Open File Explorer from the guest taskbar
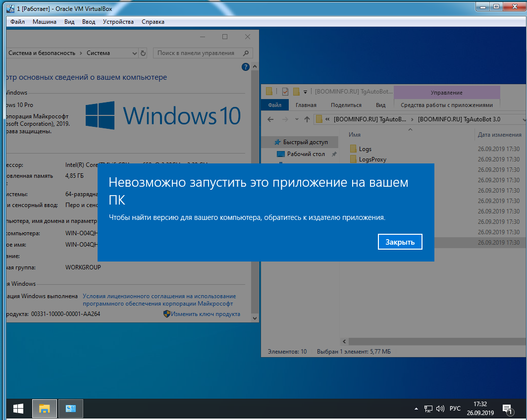 click(45, 409)
